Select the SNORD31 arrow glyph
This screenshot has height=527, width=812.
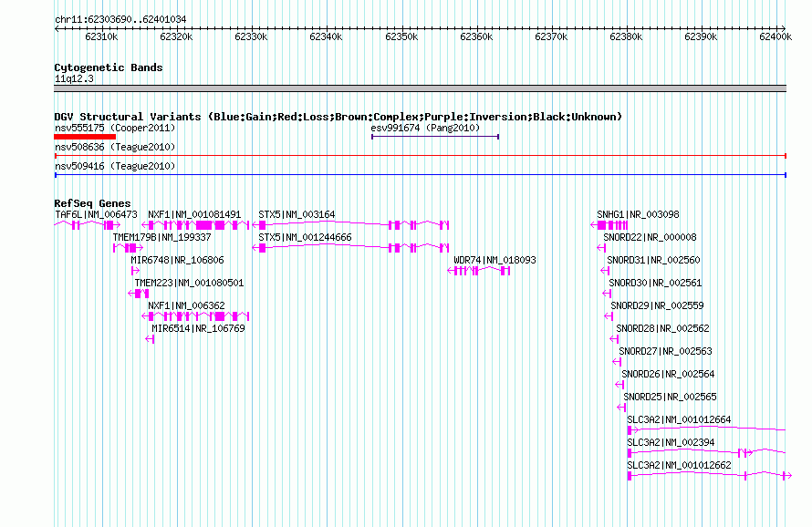pyautogui.click(x=605, y=270)
